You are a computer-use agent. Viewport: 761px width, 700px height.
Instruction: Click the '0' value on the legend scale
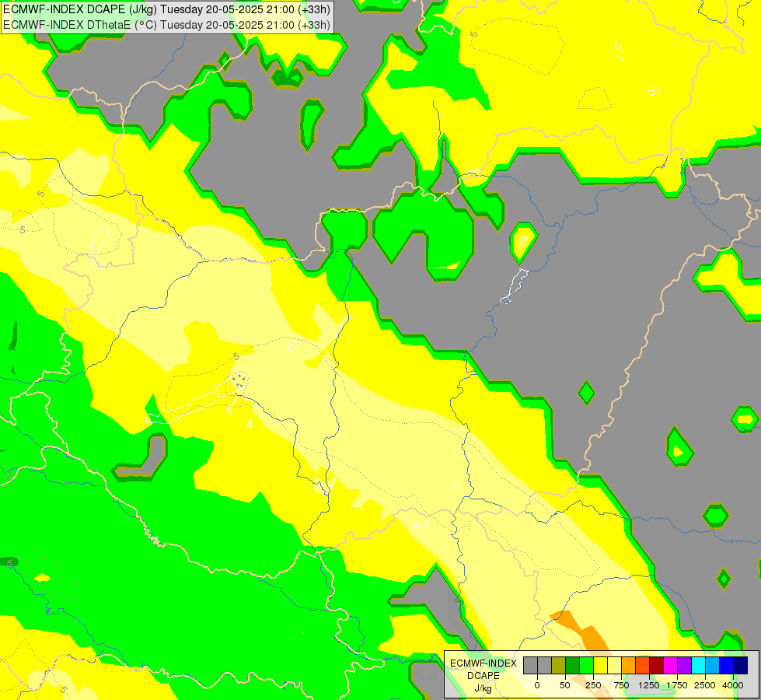(x=537, y=685)
